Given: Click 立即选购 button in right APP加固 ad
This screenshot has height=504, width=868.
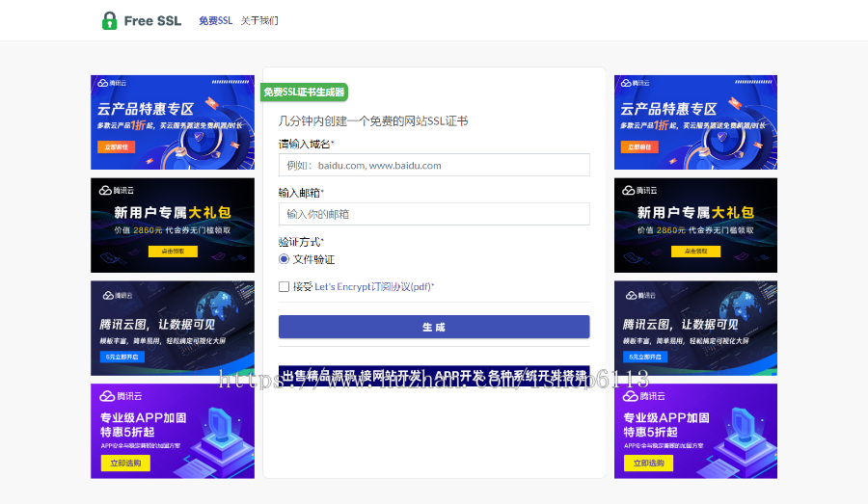Looking at the screenshot, I should [x=649, y=464].
